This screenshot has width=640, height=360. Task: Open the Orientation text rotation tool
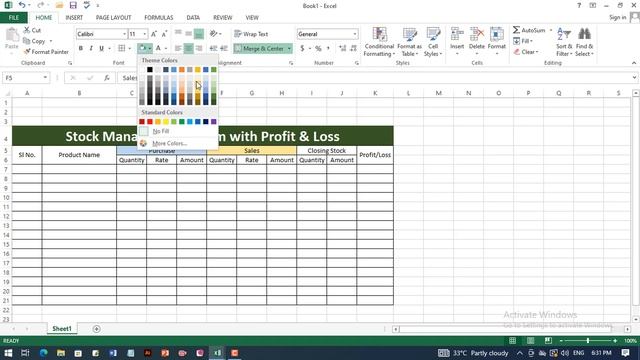click(213, 34)
